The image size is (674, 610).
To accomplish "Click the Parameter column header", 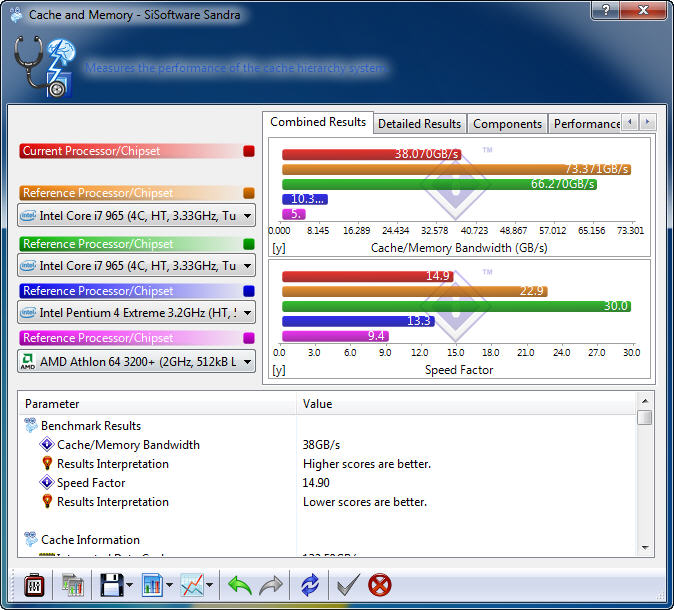I will coord(157,404).
